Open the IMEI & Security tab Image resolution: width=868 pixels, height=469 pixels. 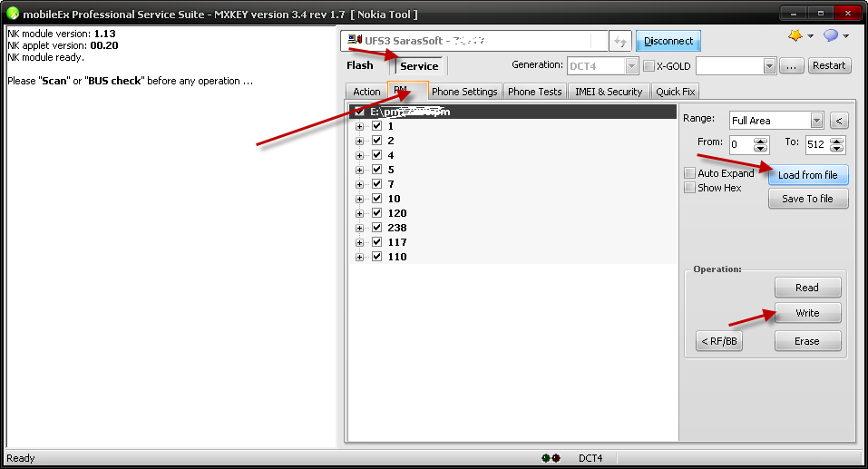click(x=609, y=92)
